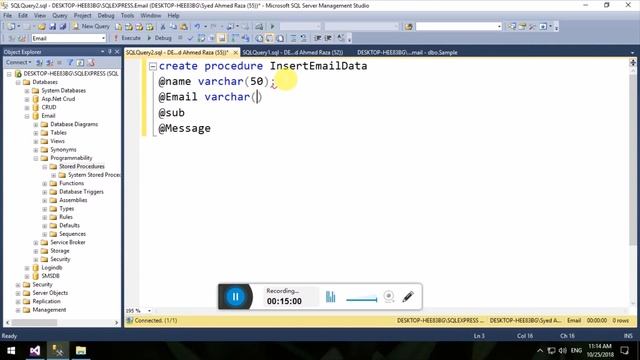Open the 195 % zoom level dropdown

pyautogui.click(x=149, y=311)
